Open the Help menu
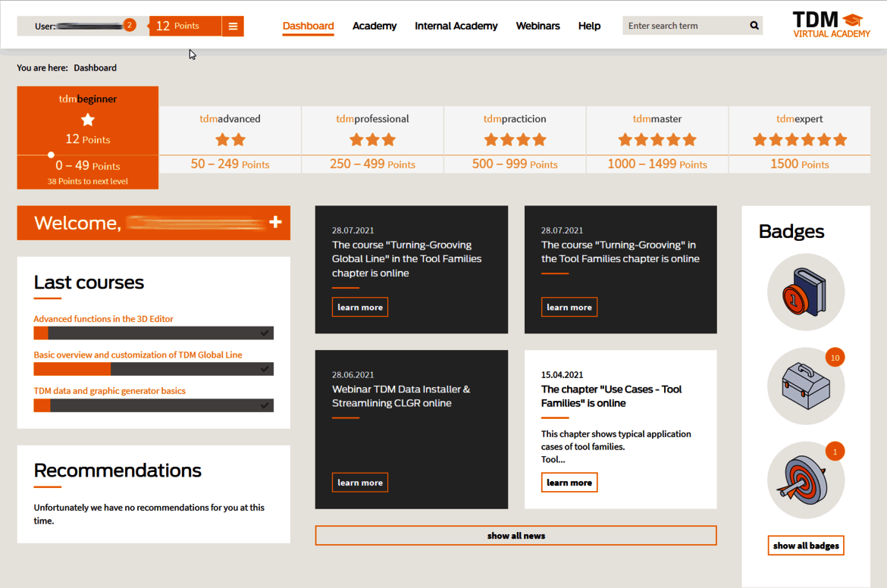Viewport: 887px width, 588px height. coord(590,26)
